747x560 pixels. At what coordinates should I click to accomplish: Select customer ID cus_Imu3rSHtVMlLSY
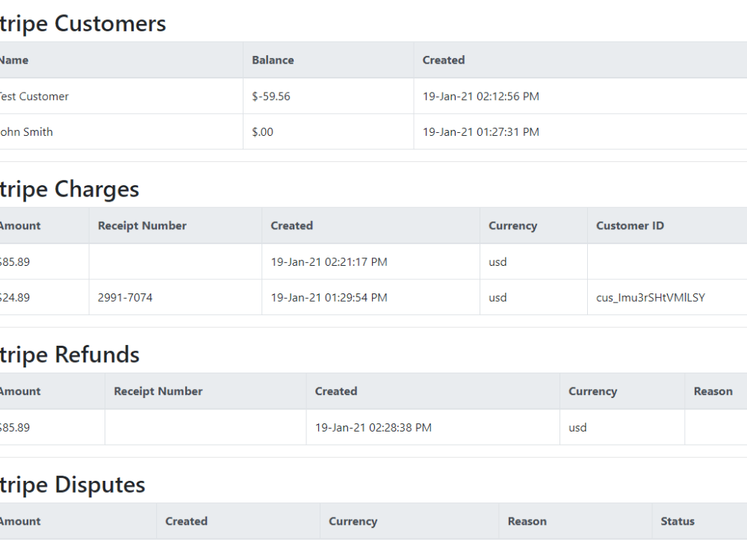click(x=650, y=298)
